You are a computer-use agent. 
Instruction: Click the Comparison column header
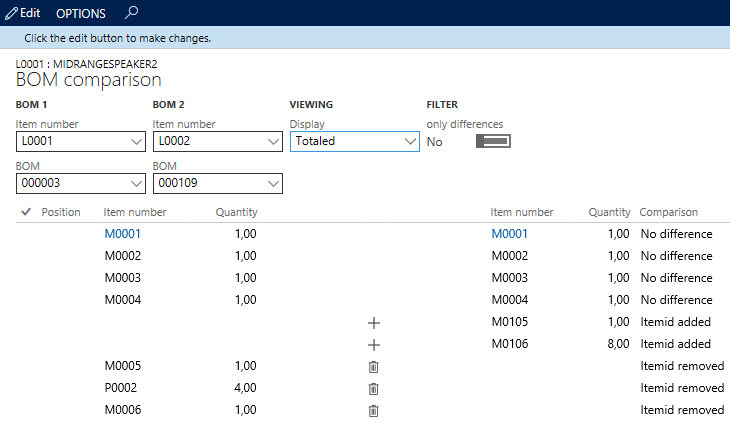(x=669, y=212)
